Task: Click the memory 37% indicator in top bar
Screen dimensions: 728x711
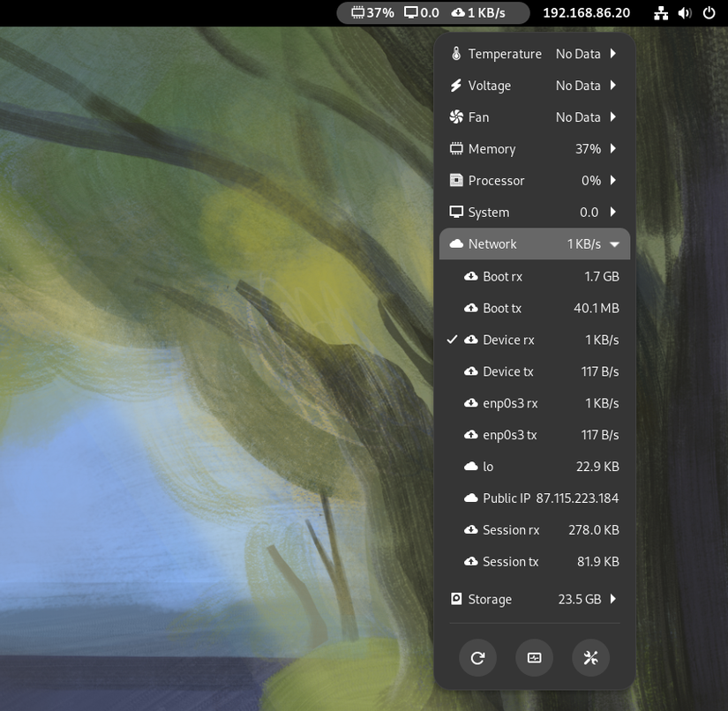Action: [x=372, y=12]
